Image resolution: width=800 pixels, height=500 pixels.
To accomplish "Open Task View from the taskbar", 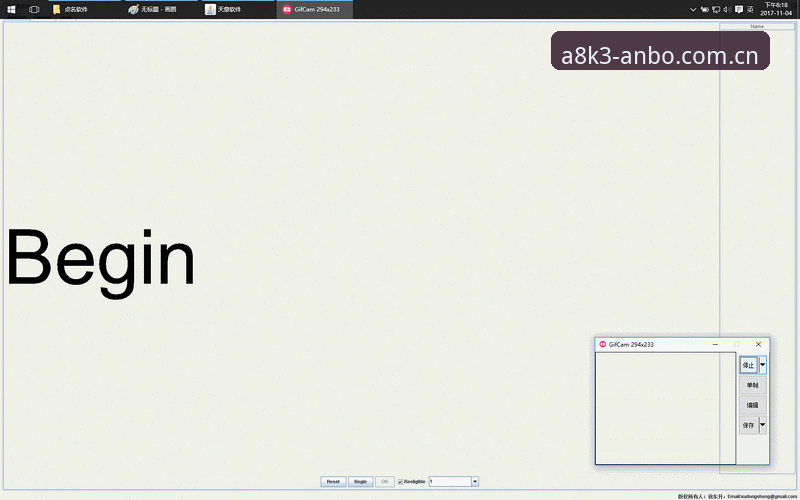I will click(x=34, y=9).
